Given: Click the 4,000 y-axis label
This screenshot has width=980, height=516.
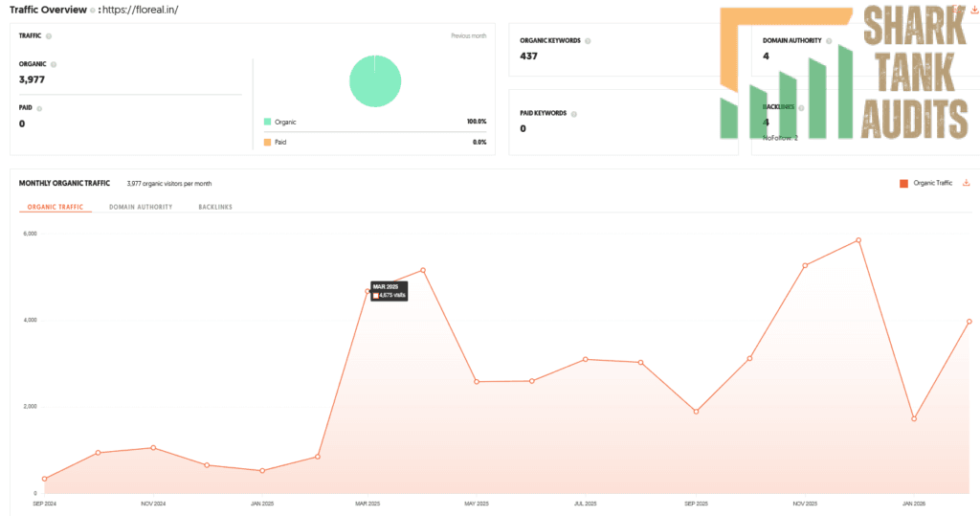Looking at the screenshot, I should 30,321.
